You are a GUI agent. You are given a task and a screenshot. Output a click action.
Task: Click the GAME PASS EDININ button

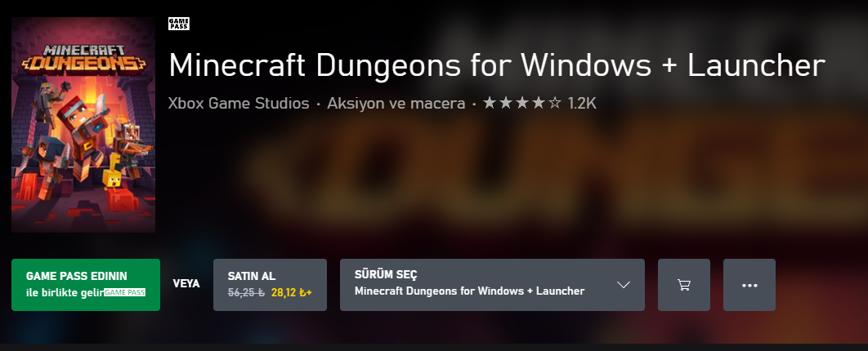coord(86,285)
